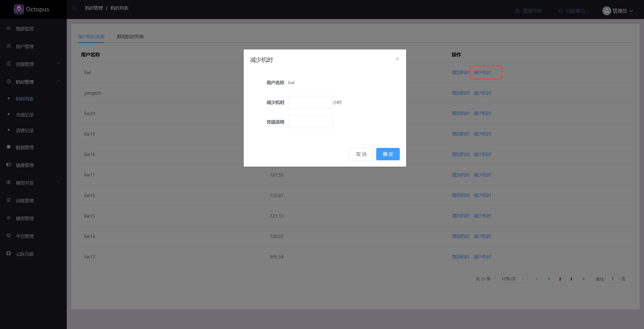Open 用户管理 from the sidebar
This screenshot has width=644, height=329.
25,46
